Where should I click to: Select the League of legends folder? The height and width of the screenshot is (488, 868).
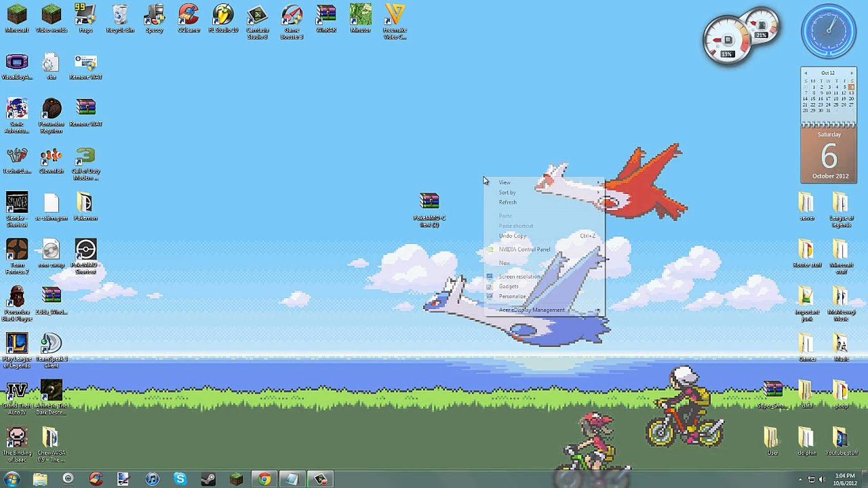[x=841, y=210]
